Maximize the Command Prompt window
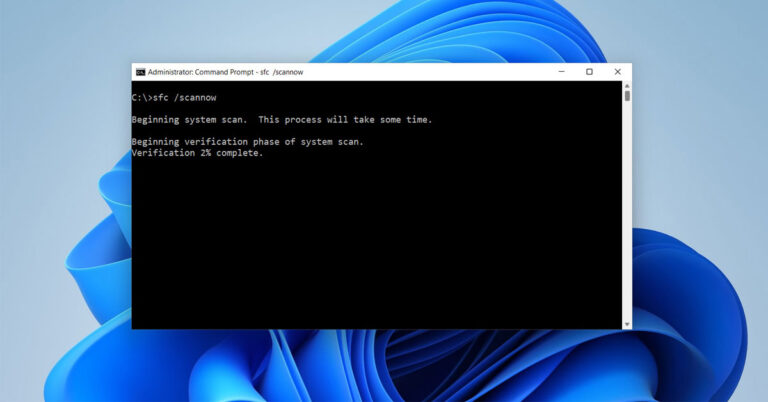768x402 pixels. [x=589, y=72]
